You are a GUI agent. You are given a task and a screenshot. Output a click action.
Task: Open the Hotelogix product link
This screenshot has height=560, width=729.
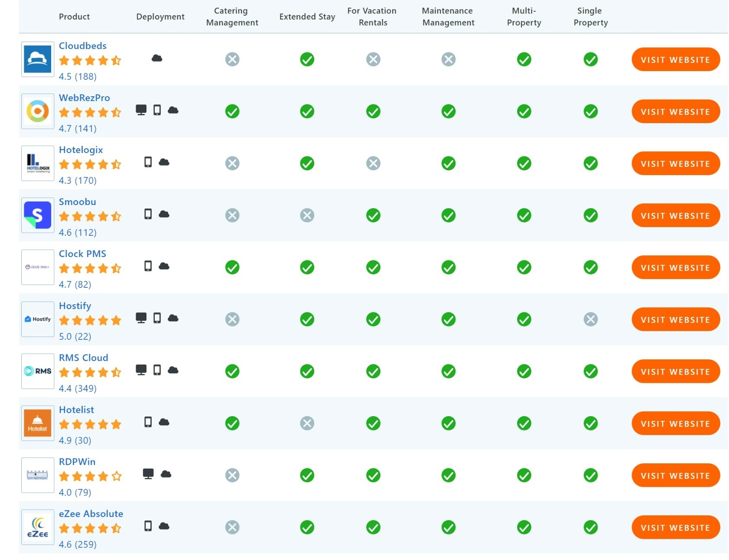(81, 150)
